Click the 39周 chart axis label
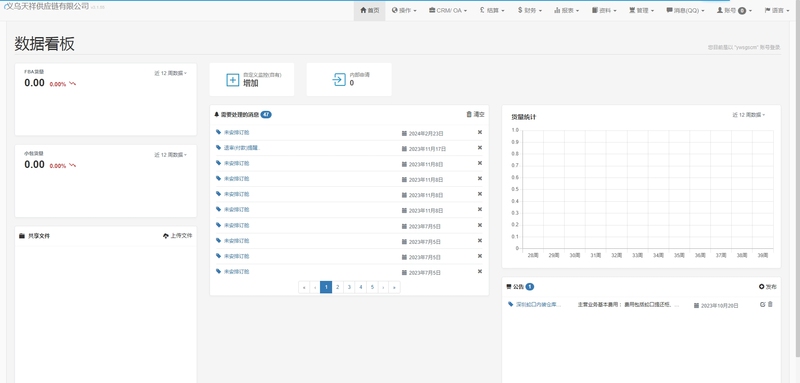 point(762,255)
